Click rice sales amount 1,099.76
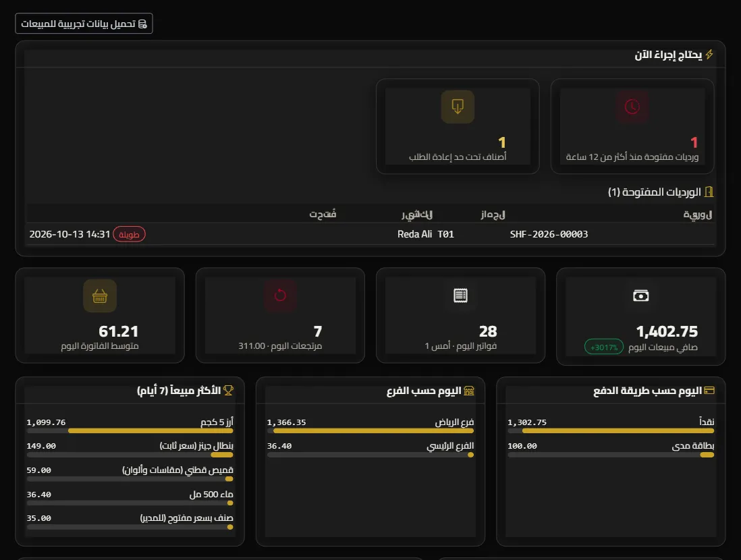 [46, 422]
